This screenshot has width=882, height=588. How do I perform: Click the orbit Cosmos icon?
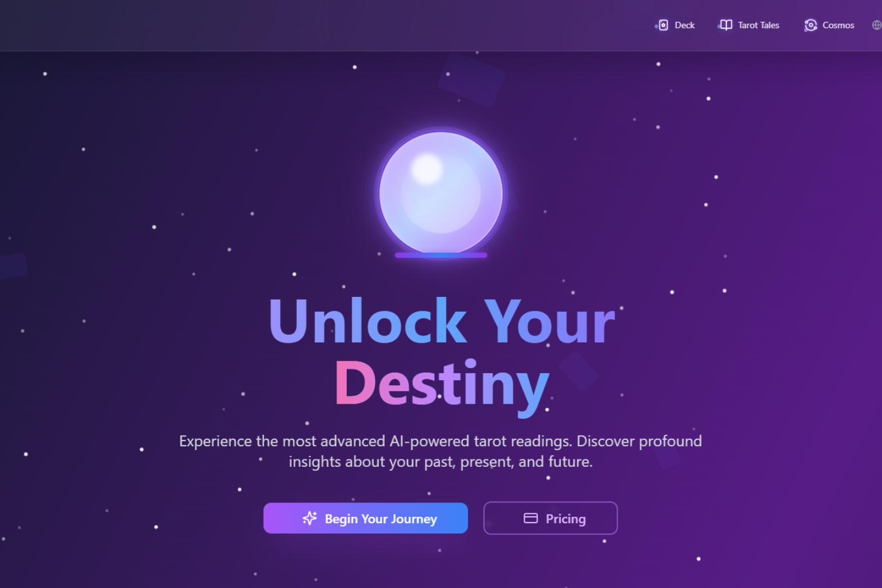coord(811,25)
